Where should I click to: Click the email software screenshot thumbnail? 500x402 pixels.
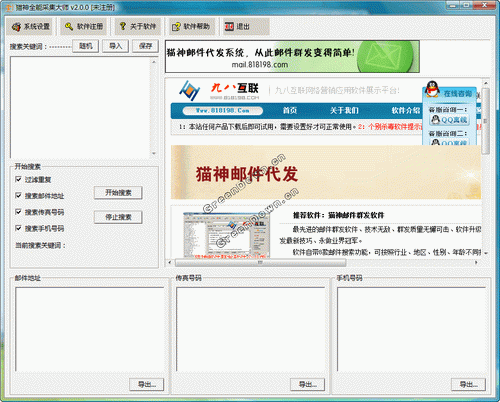(x=226, y=235)
